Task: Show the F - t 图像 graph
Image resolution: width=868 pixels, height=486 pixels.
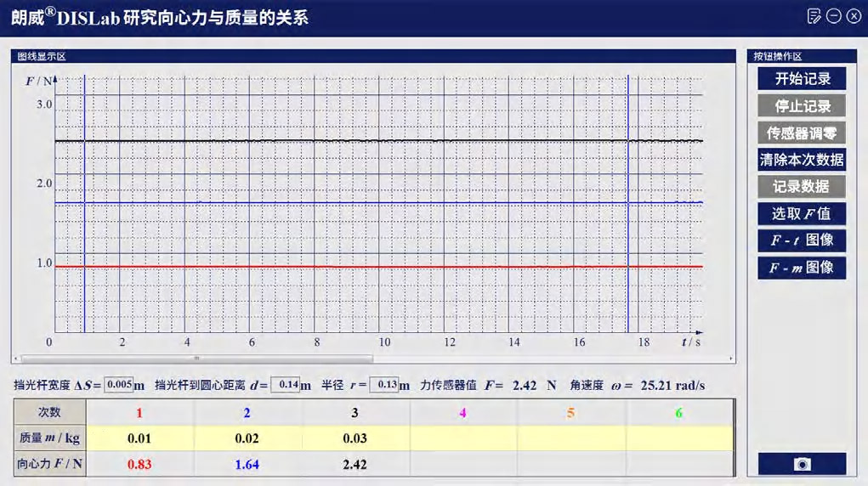Action: pos(802,240)
